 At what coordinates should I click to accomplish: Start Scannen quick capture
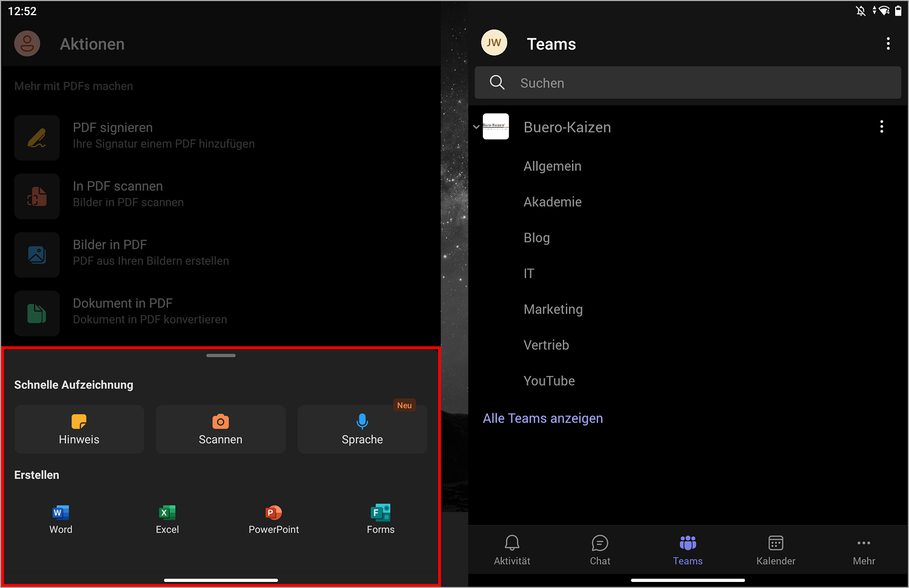pyautogui.click(x=221, y=429)
